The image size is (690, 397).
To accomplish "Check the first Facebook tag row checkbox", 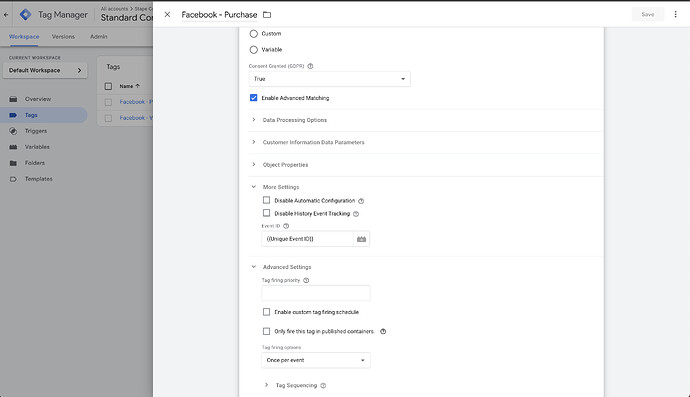I will point(108,102).
